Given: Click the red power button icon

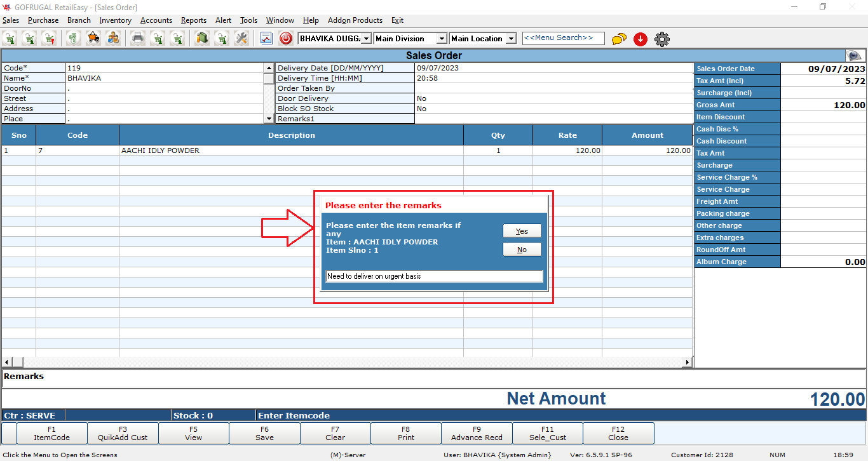Looking at the screenshot, I should [286, 39].
